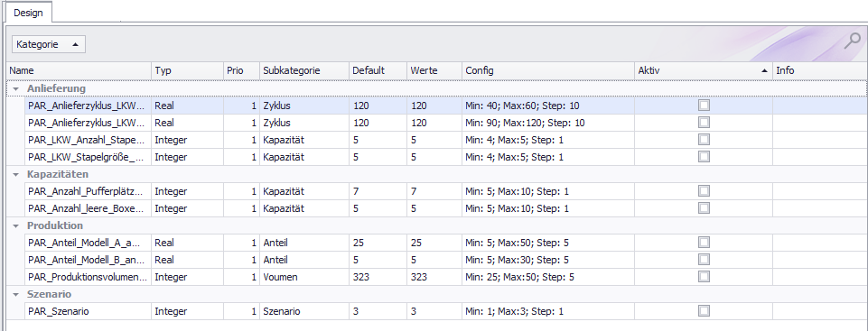
Task: Click Info cell of PAR_Szenario row
Action: [x=820, y=311]
